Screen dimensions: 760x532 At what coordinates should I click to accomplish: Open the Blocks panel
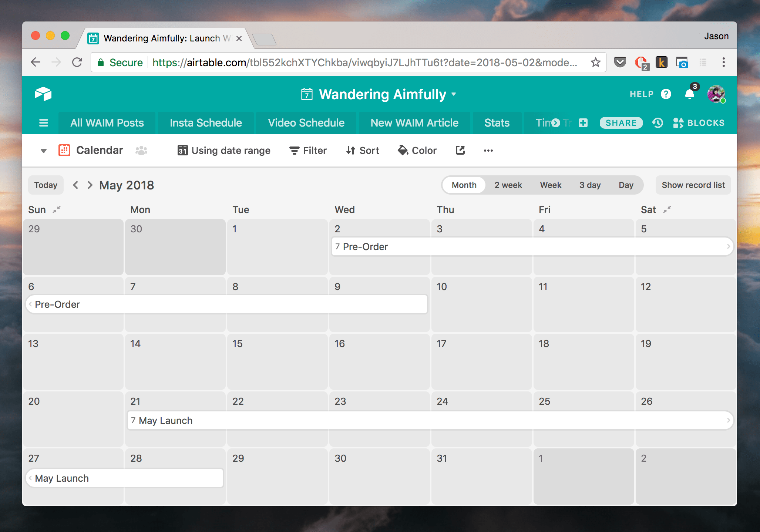[x=699, y=123]
